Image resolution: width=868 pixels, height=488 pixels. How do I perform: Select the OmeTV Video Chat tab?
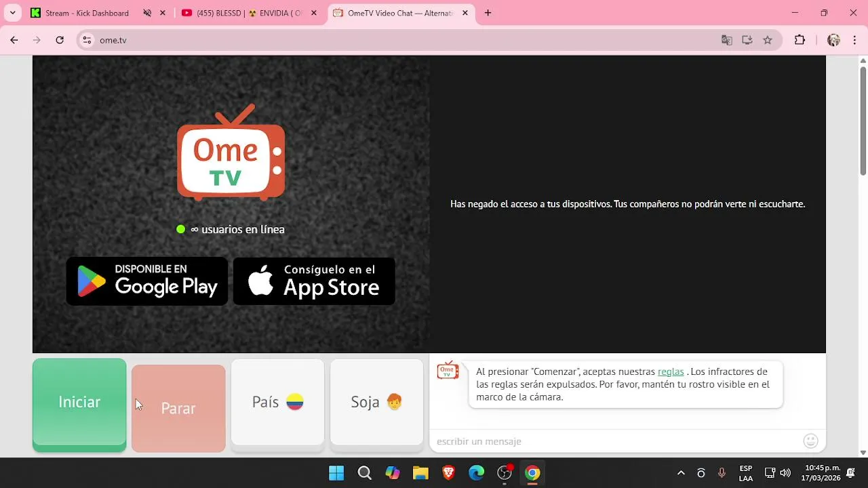click(x=400, y=13)
